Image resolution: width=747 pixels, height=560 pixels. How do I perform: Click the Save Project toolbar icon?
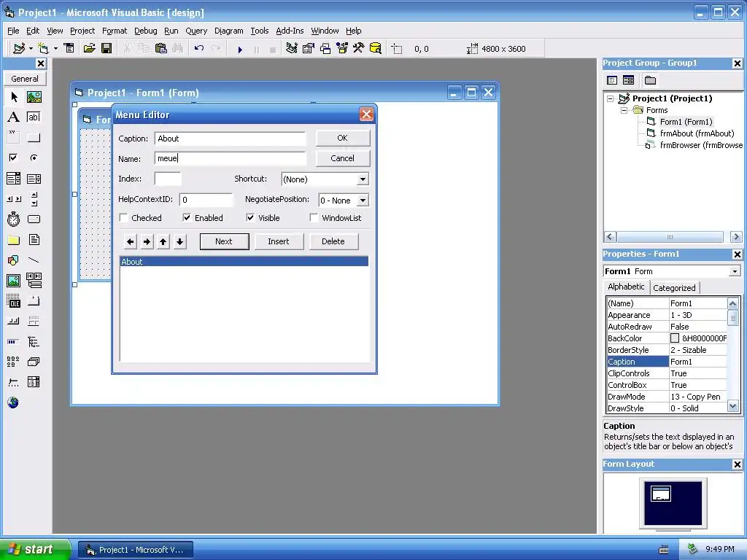pyautogui.click(x=107, y=49)
